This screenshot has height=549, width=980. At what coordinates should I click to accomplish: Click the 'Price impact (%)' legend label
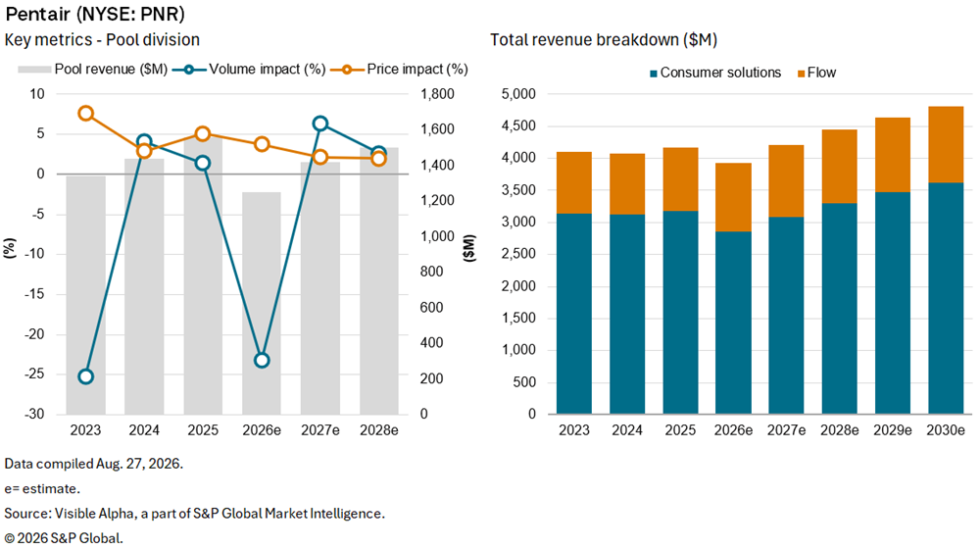(417, 70)
